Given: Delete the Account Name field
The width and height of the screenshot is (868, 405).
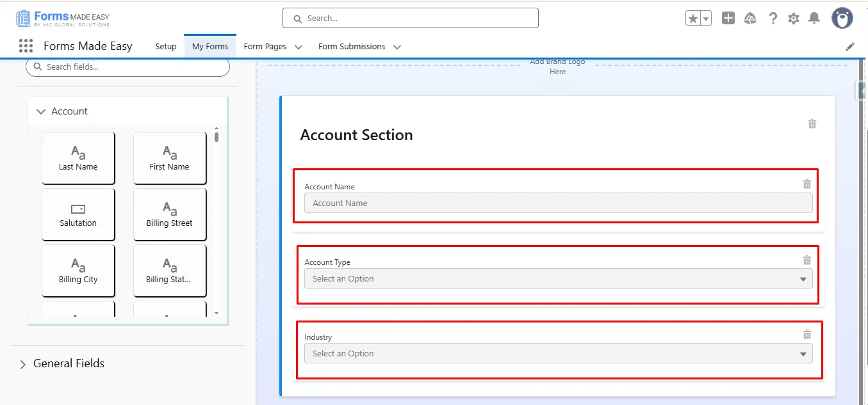Looking at the screenshot, I should 807,184.
